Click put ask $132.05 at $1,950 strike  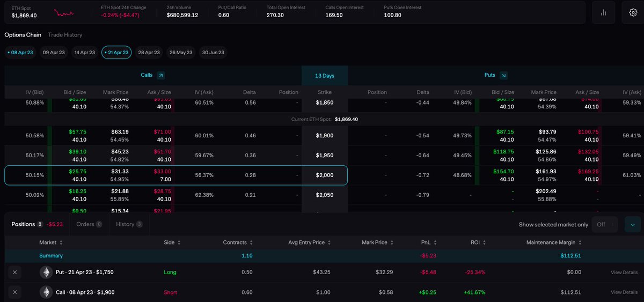click(589, 151)
